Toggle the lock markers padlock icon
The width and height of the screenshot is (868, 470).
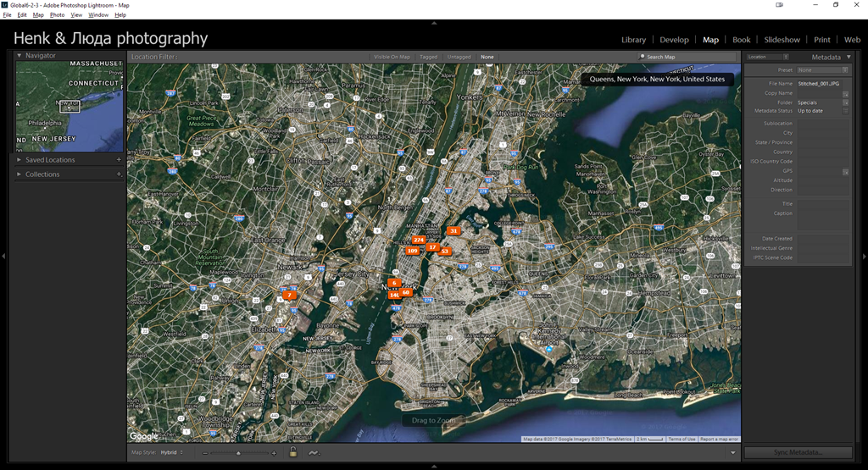pos(293,452)
